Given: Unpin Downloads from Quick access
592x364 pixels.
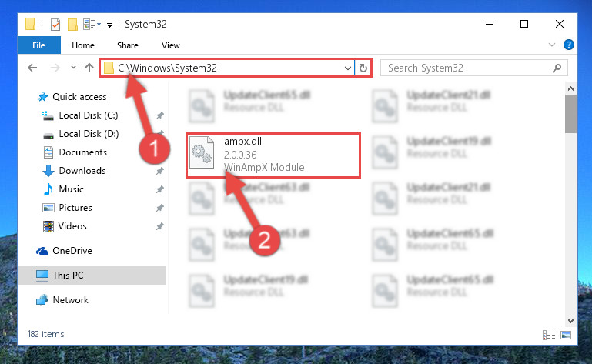Looking at the screenshot, I should click(160, 171).
